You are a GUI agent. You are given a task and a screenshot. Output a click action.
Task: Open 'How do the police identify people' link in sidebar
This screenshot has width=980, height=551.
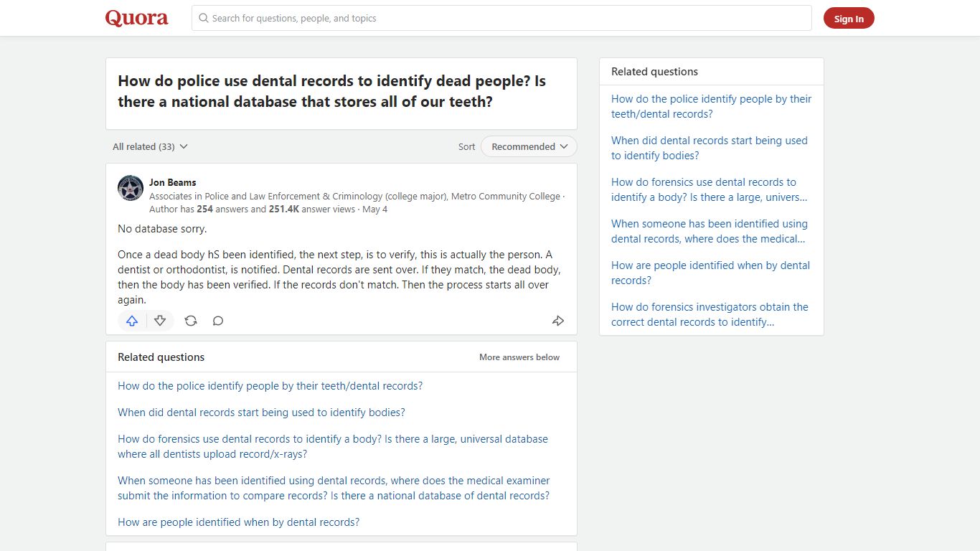(x=711, y=106)
